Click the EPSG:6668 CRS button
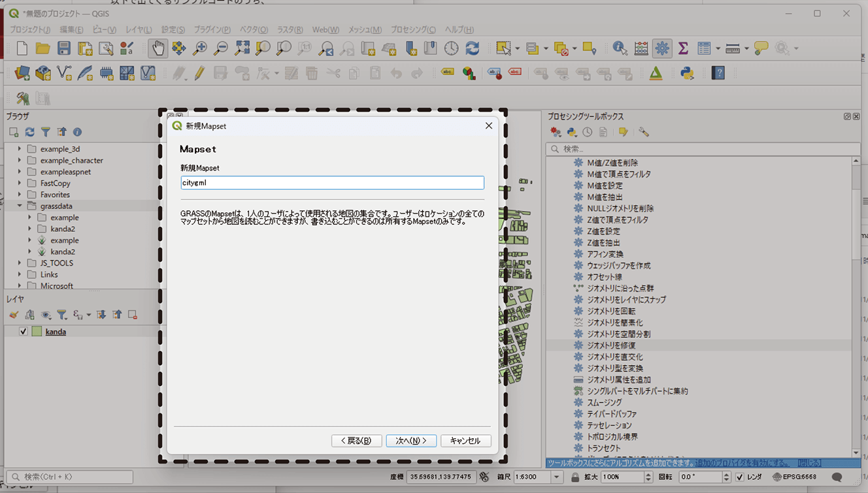868x493 pixels. tap(794, 477)
